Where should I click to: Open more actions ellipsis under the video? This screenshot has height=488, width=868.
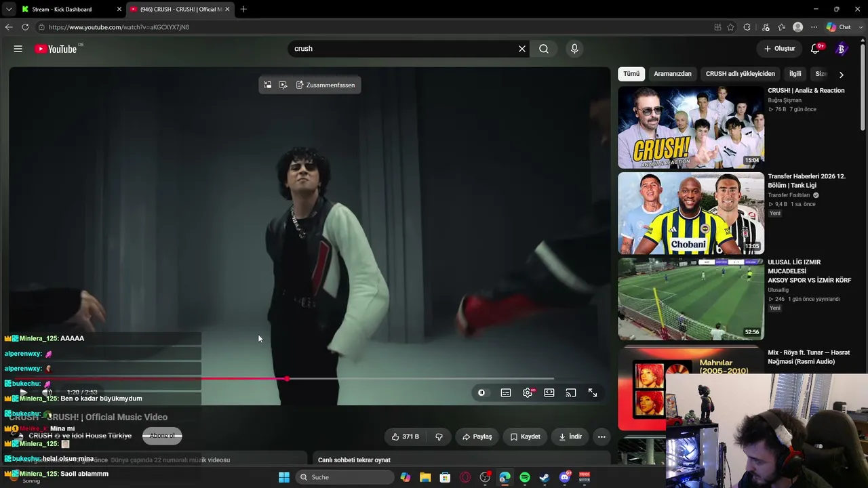[x=601, y=437]
